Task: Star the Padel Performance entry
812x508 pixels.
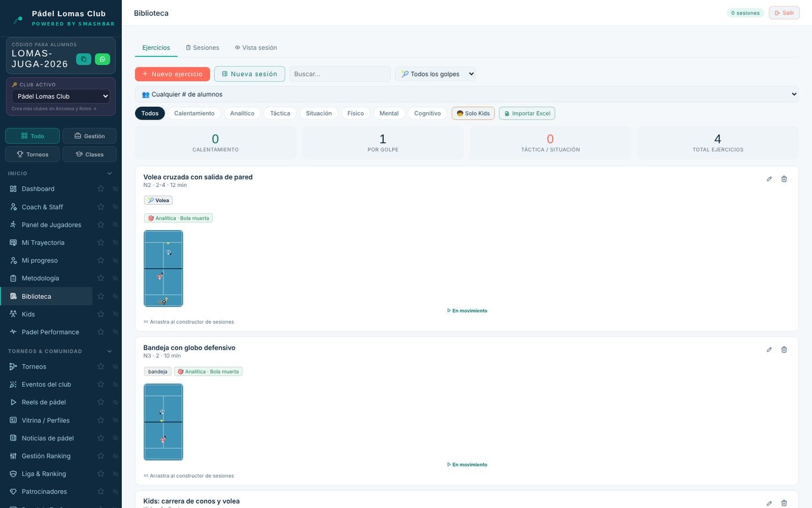Action: pos(100,332)
